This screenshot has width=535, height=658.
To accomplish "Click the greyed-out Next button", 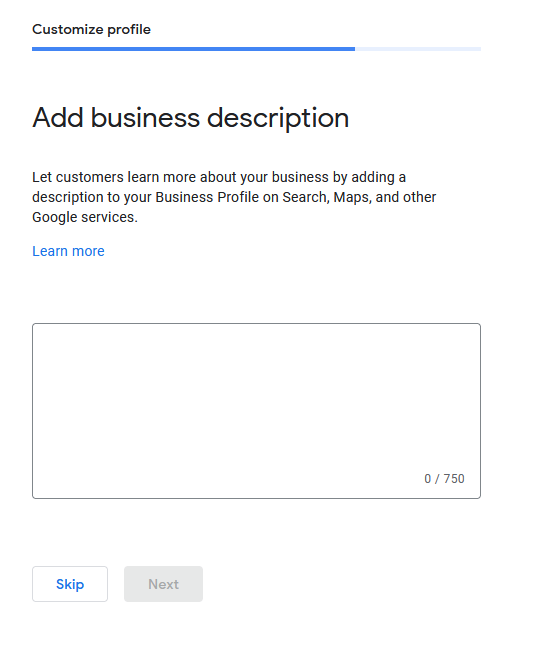I will 163,584.
